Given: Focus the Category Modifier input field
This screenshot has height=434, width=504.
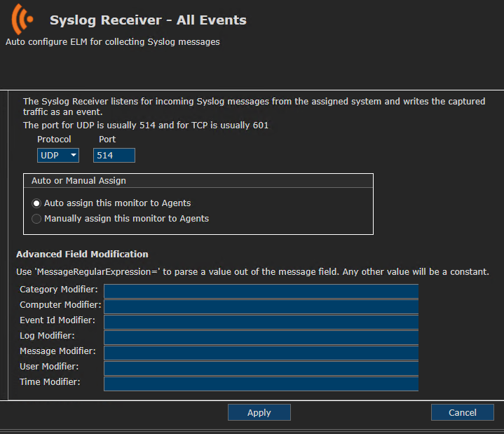Looking at the screenshot, I should pyautogui.click(x=261, y=291).
